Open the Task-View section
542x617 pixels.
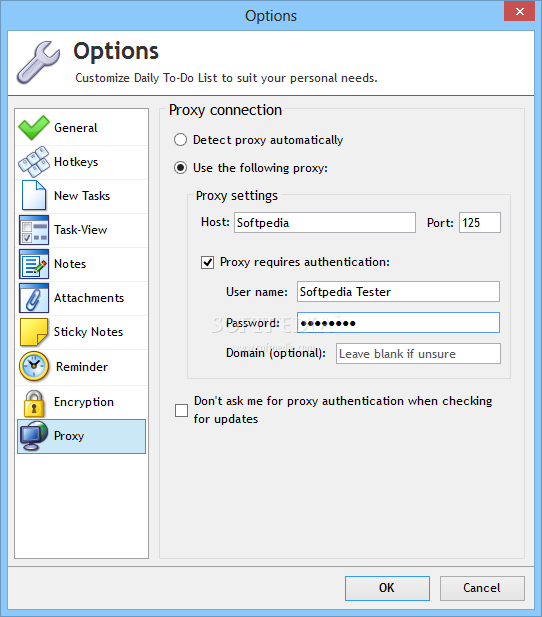point(81,230)
